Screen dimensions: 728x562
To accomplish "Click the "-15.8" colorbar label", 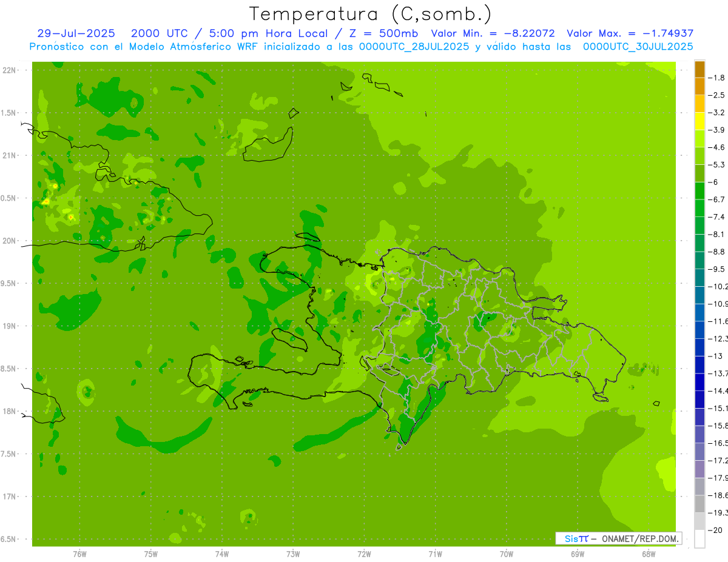I will (718, 426).
